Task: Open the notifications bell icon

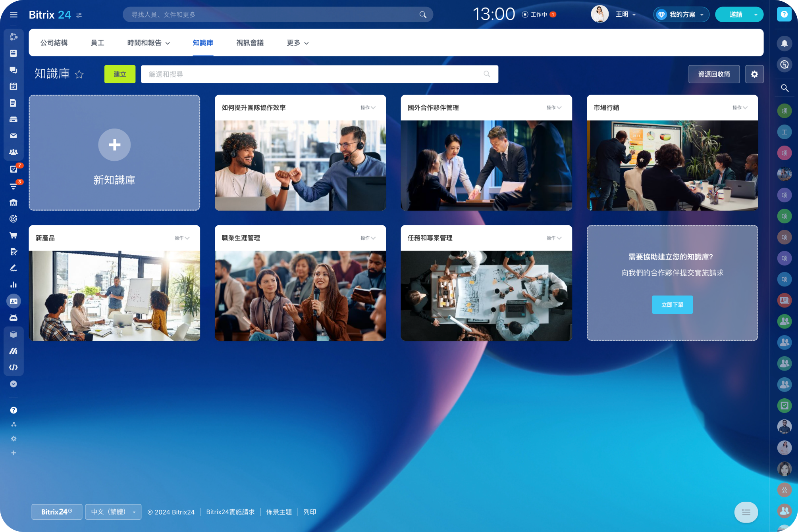Action: coord(784,43)
